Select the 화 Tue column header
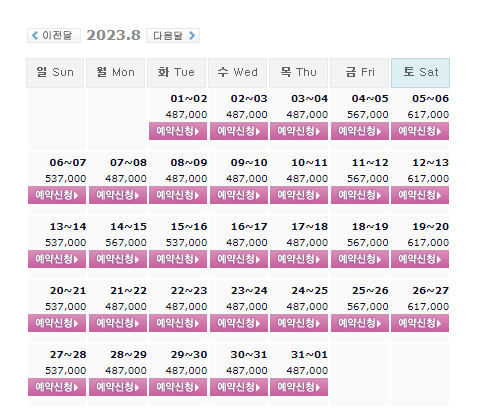 click(176, 73)
